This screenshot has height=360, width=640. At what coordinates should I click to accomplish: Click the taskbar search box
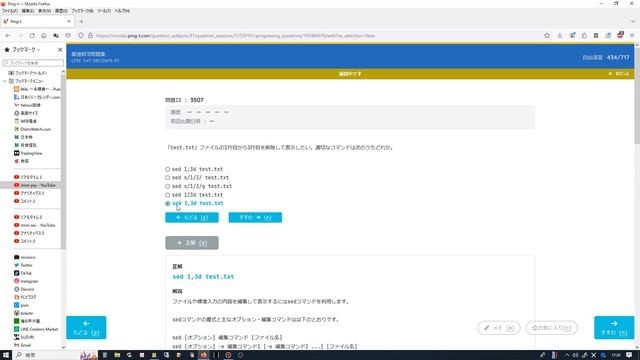tap(46, 355)
